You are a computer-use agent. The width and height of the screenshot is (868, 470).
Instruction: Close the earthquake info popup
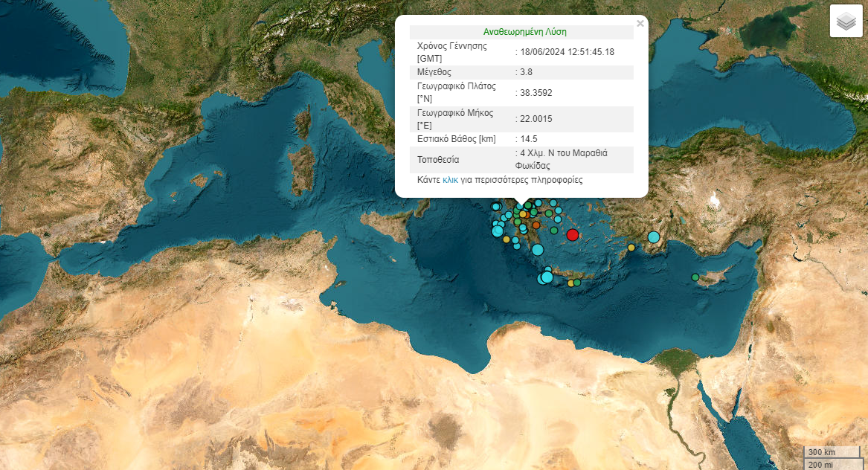coord(640,24)
